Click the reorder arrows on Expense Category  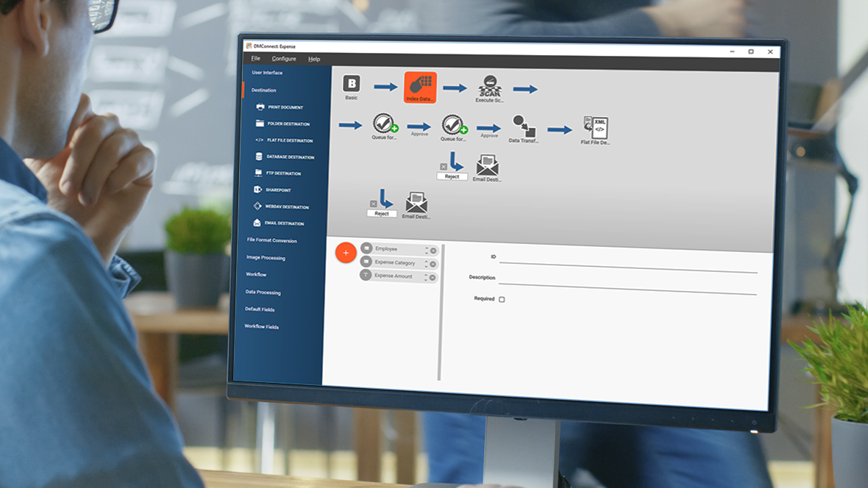tap(426, 264)
